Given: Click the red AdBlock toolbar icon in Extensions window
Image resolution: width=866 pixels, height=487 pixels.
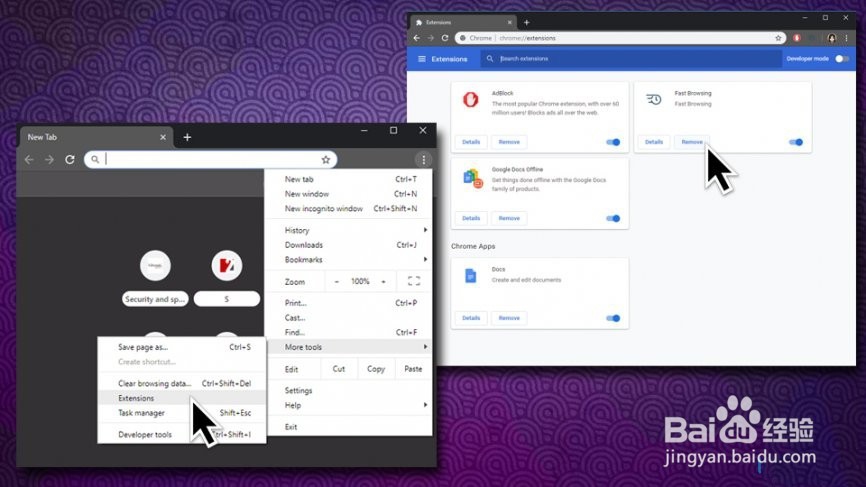Looking at the screenshot, I should pos(796,38).
